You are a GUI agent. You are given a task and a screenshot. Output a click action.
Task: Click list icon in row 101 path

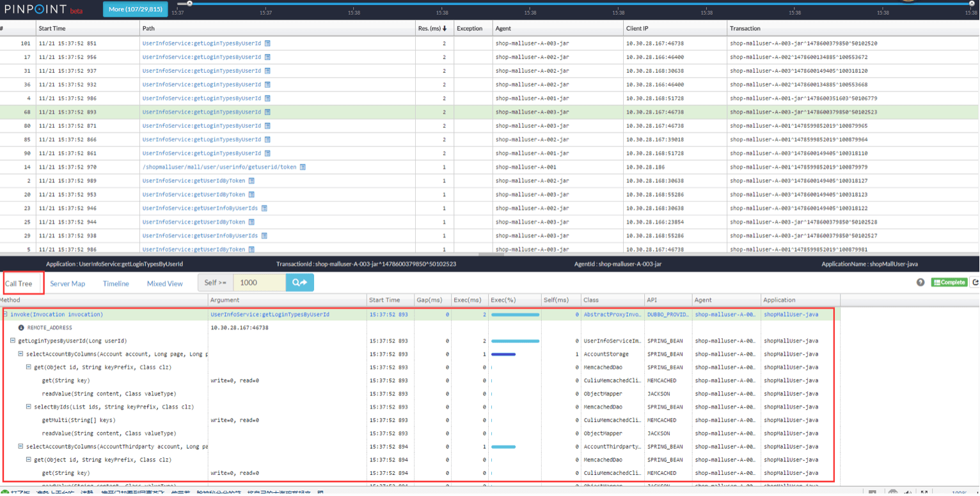[x=267, y=43]
